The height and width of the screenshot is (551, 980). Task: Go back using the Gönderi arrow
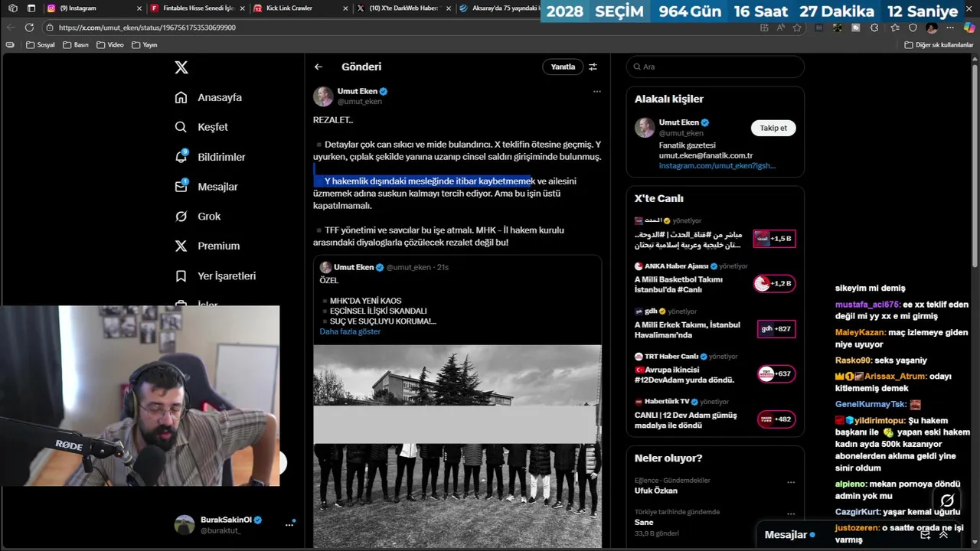tap(318, 67)
